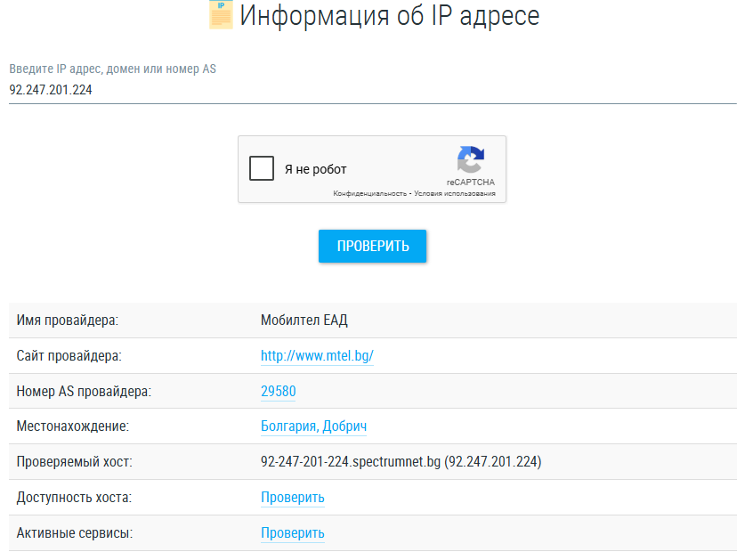
Task: Click the "Имя провайдера:" label
Action: click(68, 321)
